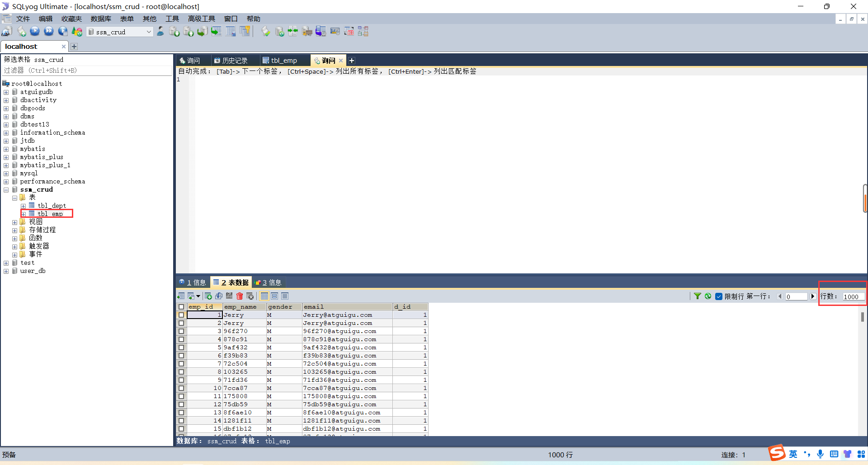868x465 pixels.
Task: Switch to the 历史记录 tab
Action: [231, 61]
